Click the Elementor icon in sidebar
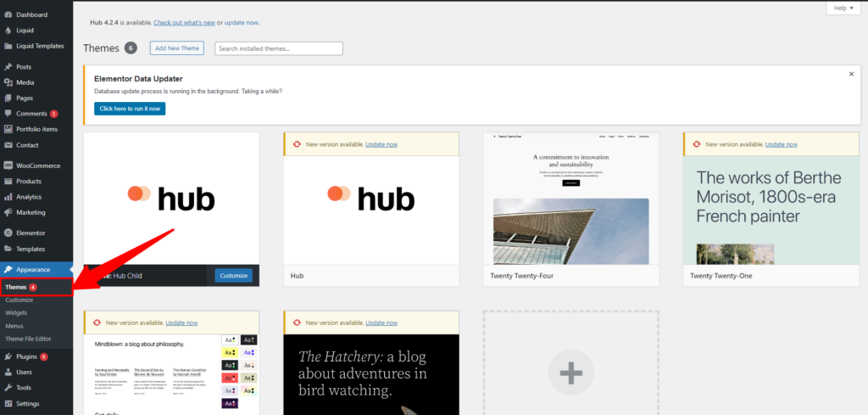 (8, 233)
